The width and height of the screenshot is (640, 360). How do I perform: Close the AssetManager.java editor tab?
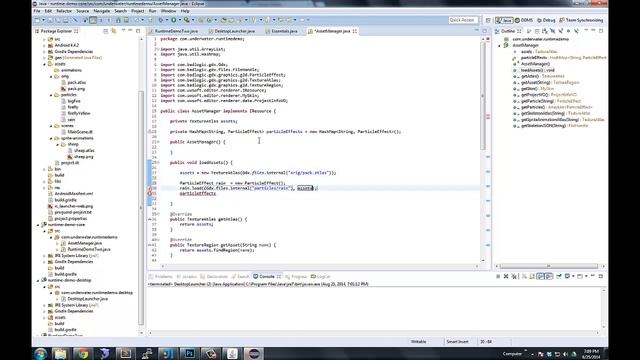click(355, 31)
